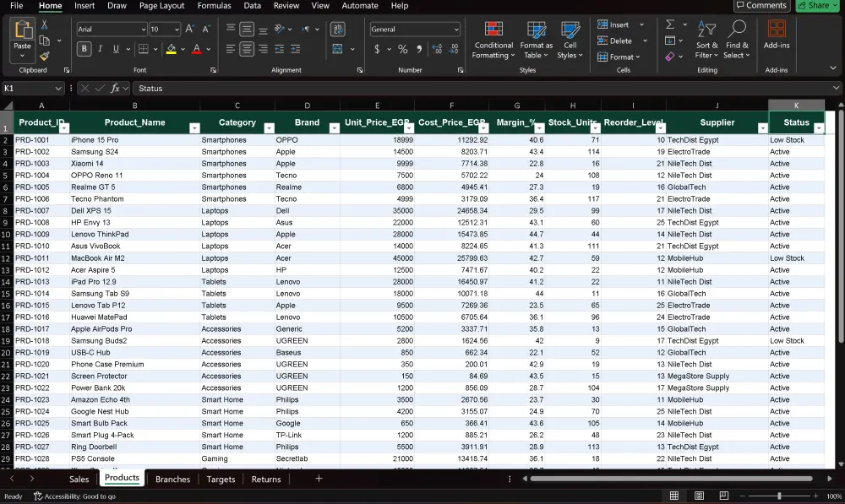Open the File menu
The image size is (845, 504).
[x=16, y=5]
